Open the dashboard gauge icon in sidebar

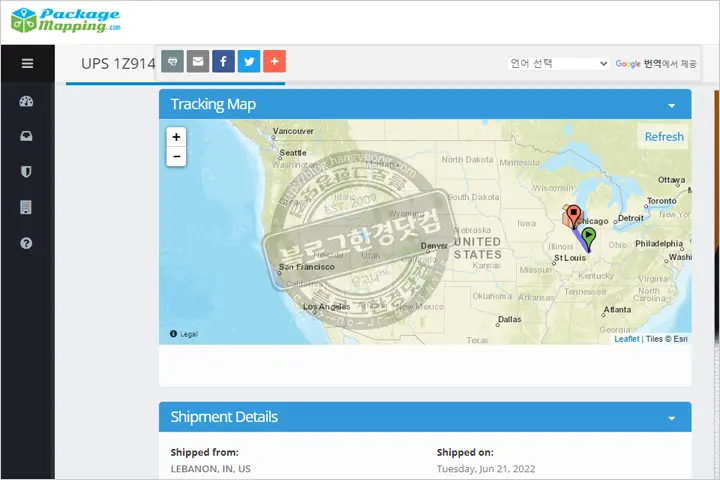click(26, 102)
